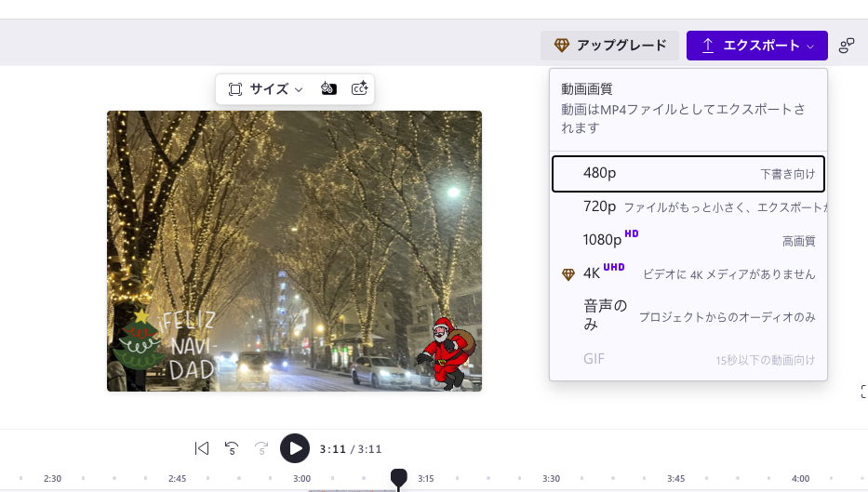
Task: Skip to the start of the video
Action: (x=202, y=448)
